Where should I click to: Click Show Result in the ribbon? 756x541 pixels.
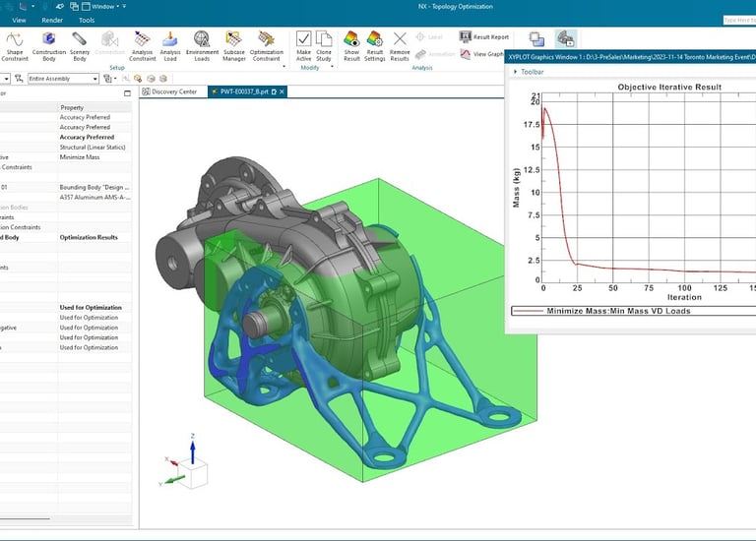pos(351,46)
